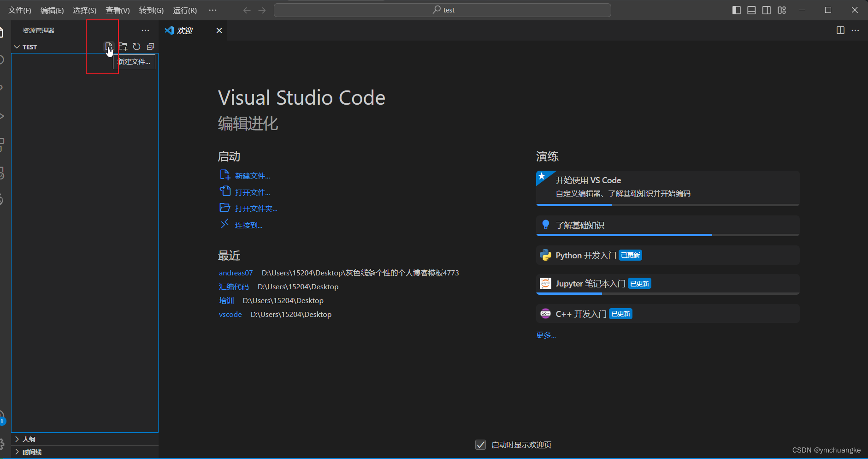Go forward with navigation arrow
The height and width of the screenshot is (459, 868).
[262, 10]
